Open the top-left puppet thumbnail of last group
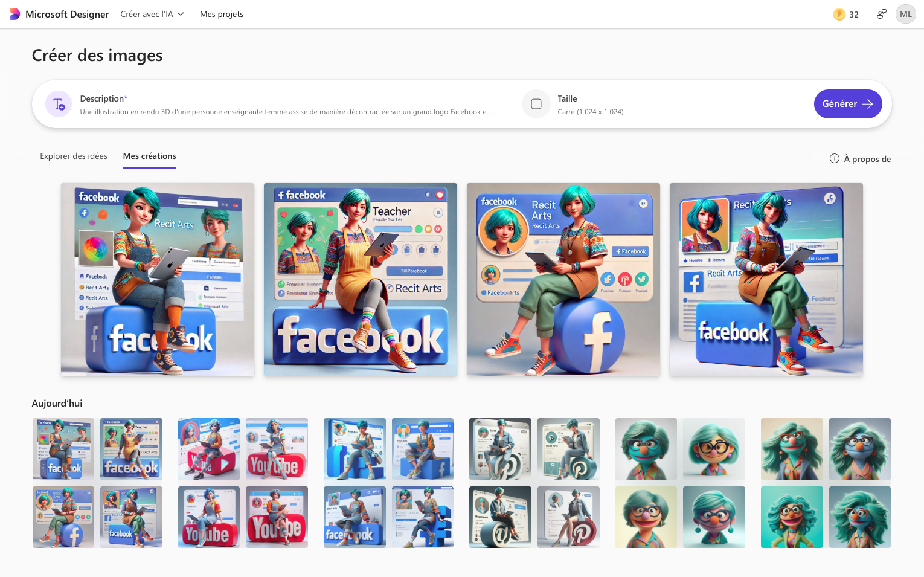 pyautogui.click(x=792, y=449)
